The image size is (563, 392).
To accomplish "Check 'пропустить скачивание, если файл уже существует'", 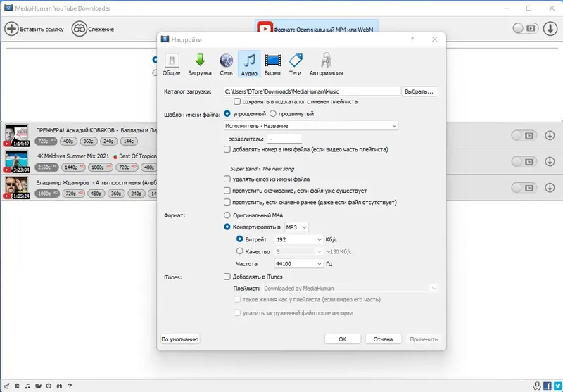I will (227, 190).
